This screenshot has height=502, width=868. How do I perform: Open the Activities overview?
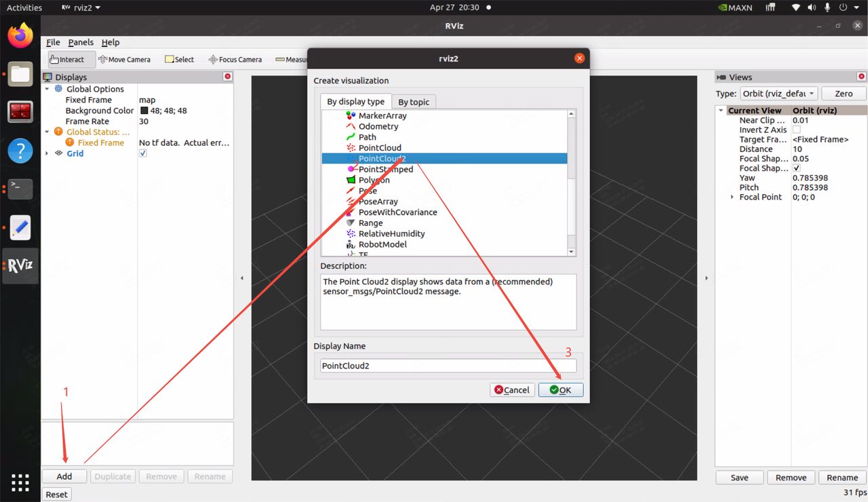24,7
